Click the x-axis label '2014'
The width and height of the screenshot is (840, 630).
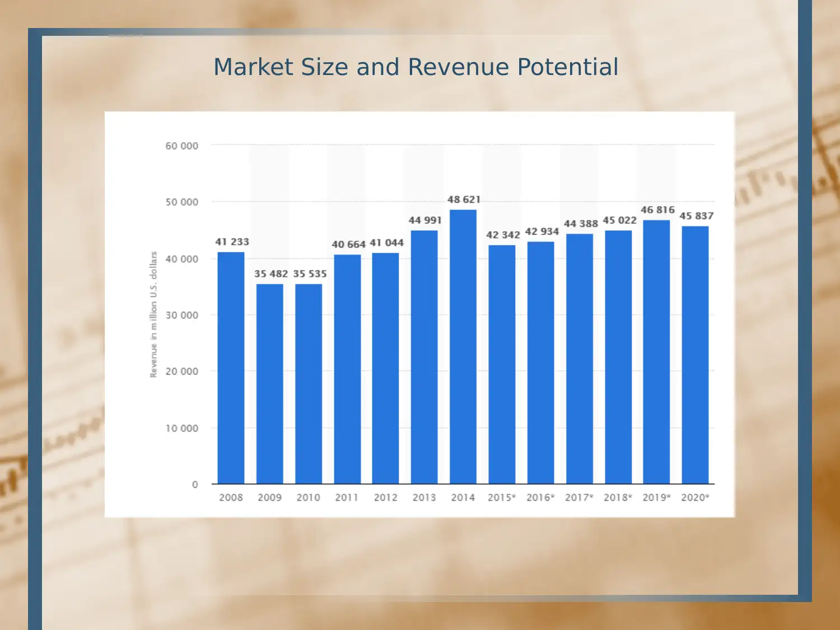click(x=463, y=497)
